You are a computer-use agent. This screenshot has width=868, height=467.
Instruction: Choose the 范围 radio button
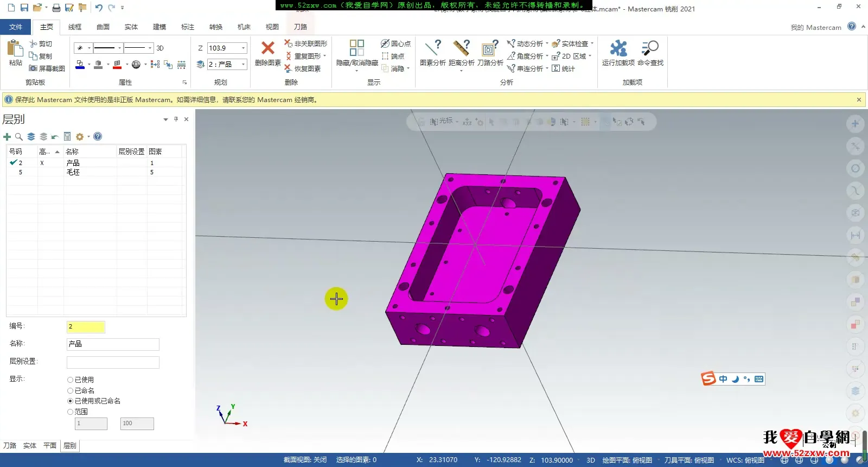[x=70, y=412]
